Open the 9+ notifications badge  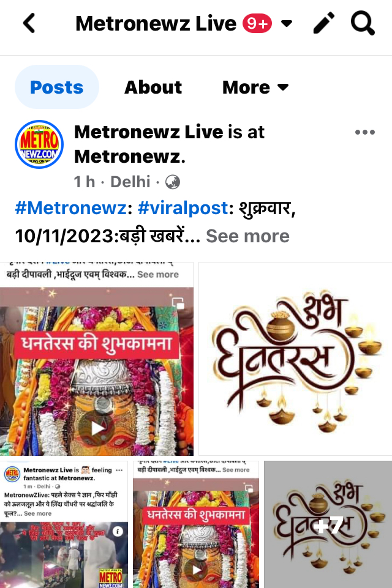257,24
